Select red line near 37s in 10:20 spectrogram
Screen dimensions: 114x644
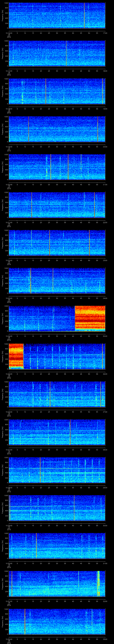click(x=68, y=167)
